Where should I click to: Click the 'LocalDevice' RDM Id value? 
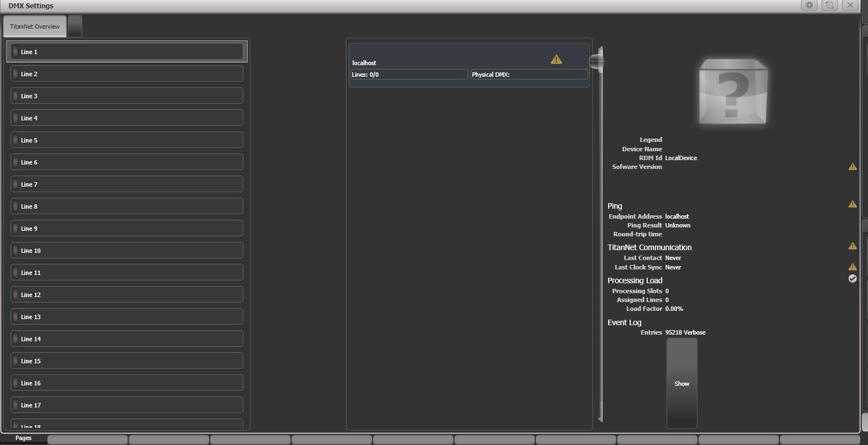click(x=681, y=158)
